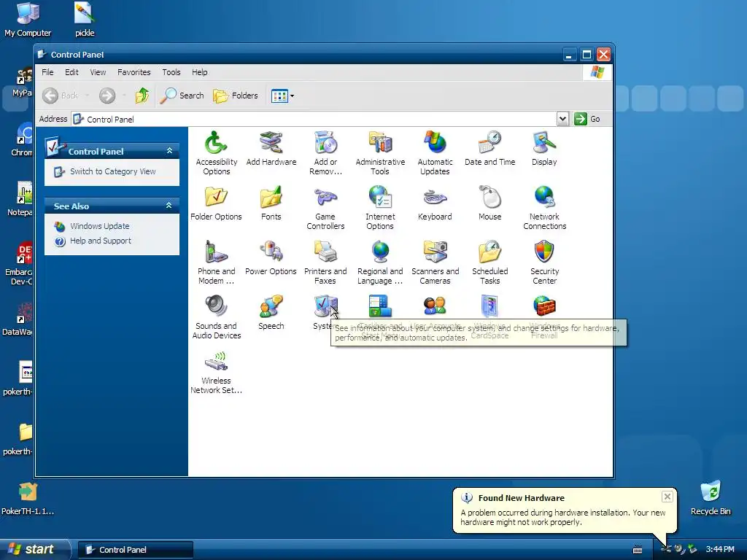Select the PokerTH-1.1 desktop icon
747x560 pixels.
pos(28,499)
